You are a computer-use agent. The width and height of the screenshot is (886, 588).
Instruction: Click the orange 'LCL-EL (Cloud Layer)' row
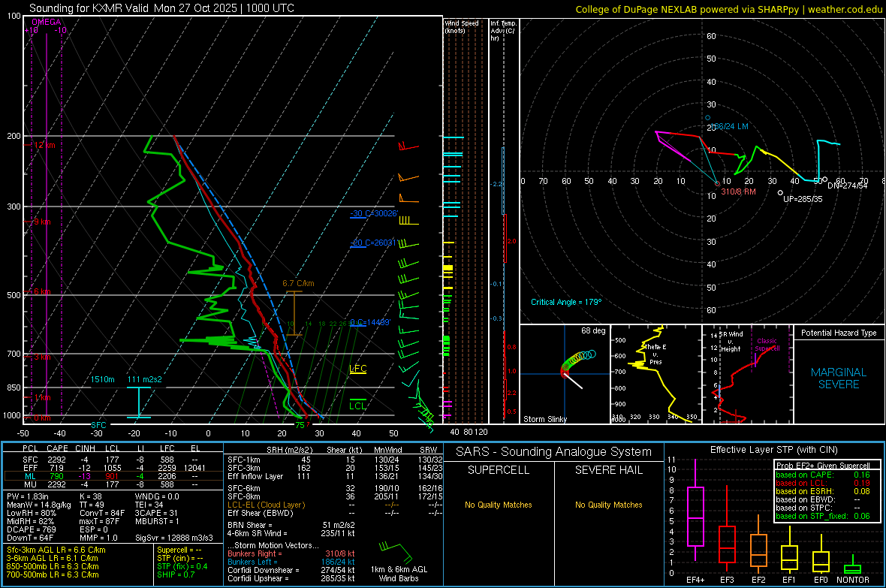tap(335, 505)
